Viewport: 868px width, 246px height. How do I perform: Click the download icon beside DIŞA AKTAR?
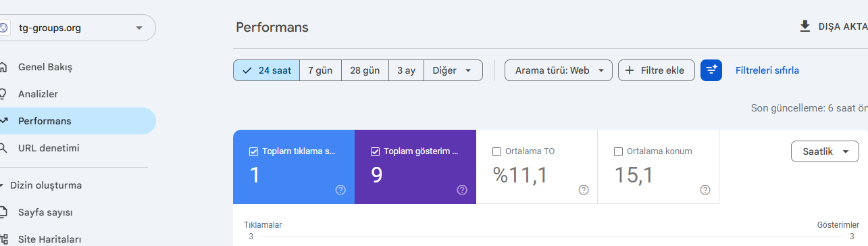coord(805,26)
